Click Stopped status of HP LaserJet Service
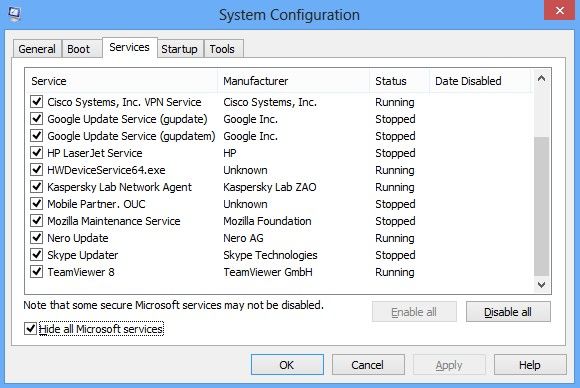The height and width of the screenshot is (388, 580). point(395,153)
